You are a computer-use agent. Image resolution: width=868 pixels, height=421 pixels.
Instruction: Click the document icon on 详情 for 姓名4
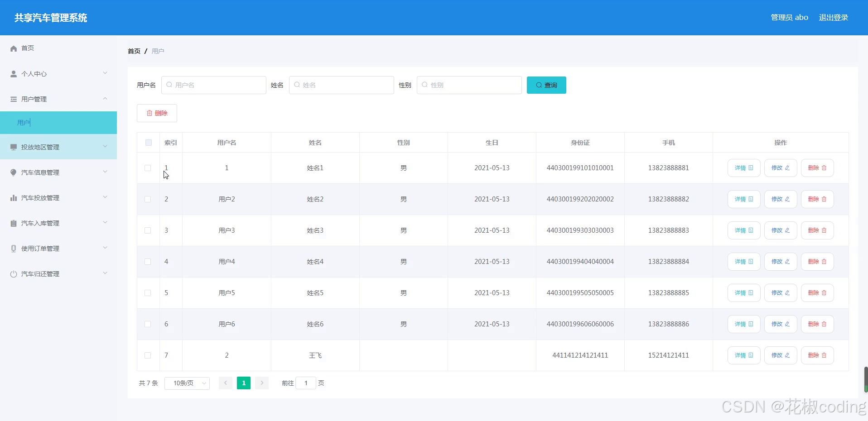(x=751, y=262)
